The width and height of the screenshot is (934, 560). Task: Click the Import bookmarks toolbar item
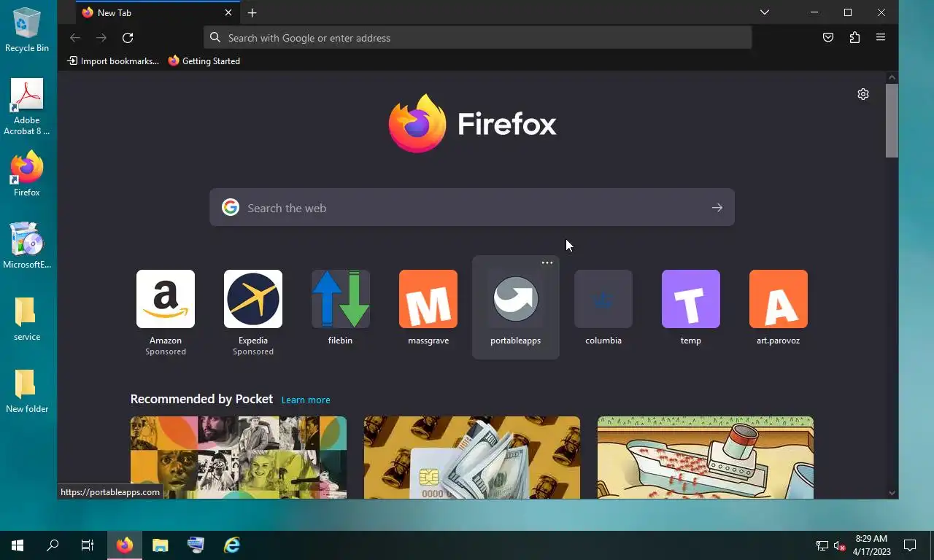pos(113,61)
